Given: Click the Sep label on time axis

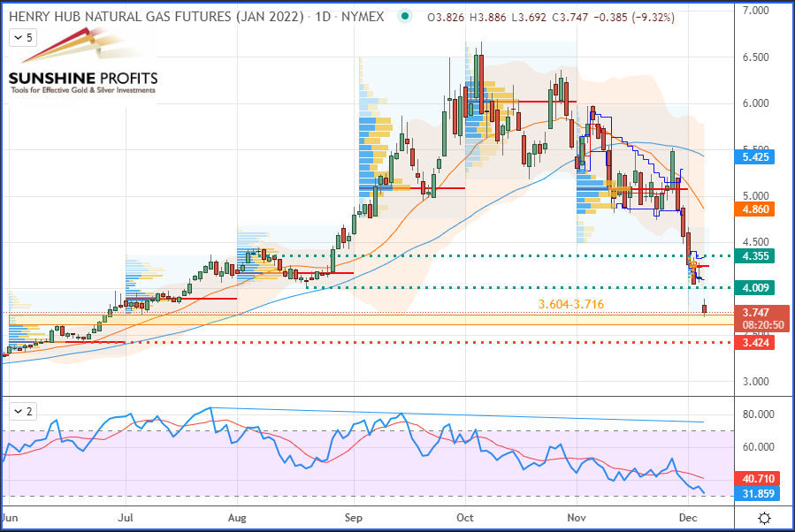Looking at the screenshot, I should [x=354, y=518].
